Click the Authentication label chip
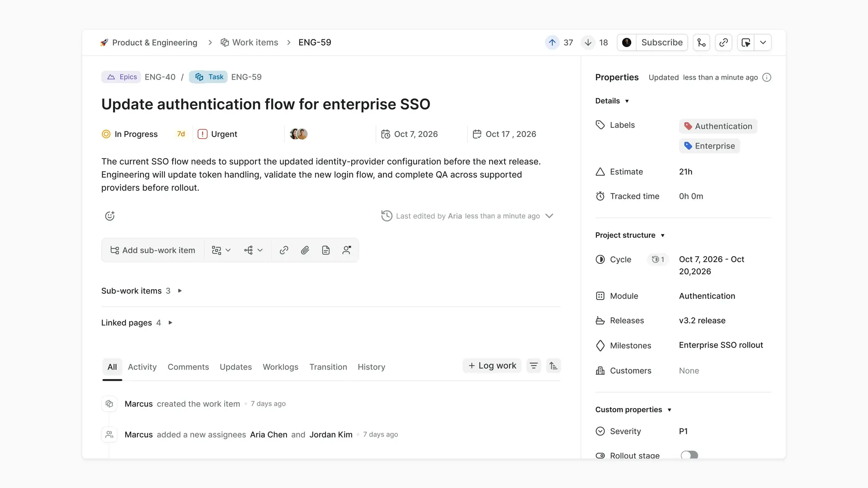Screen dimensions: 868x488 [718, 126]
